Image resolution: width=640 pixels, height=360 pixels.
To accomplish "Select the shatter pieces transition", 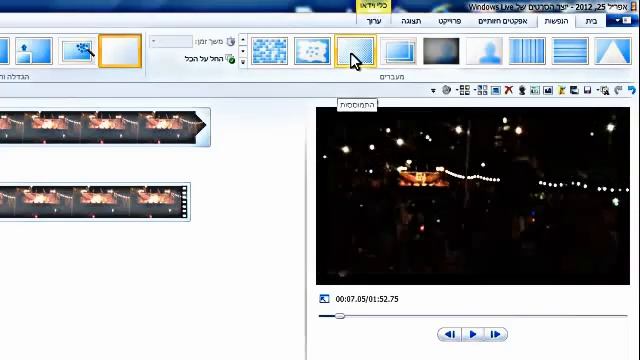I will click(312, 51).
